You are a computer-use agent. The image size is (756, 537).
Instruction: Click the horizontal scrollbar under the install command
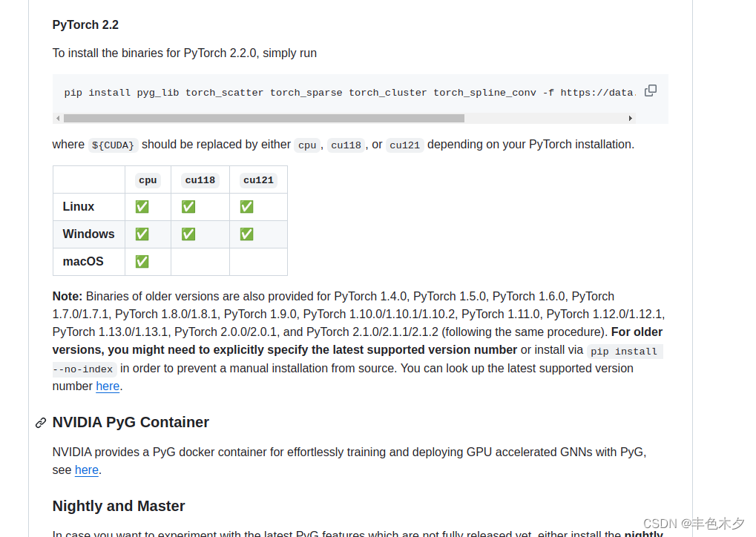[x=263, y=117]
